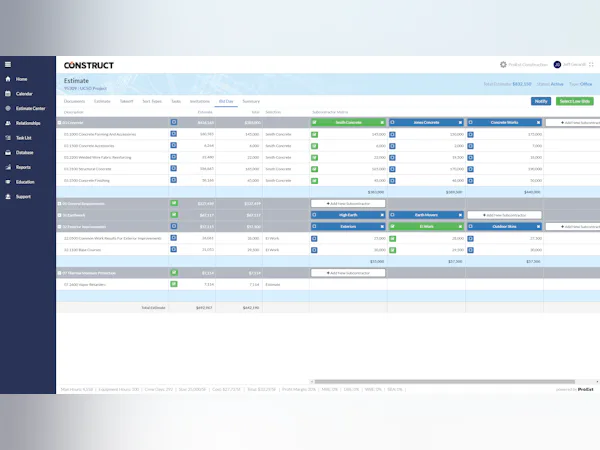Add new subcontractor in the Earthwork row

(x=504, y=215)
